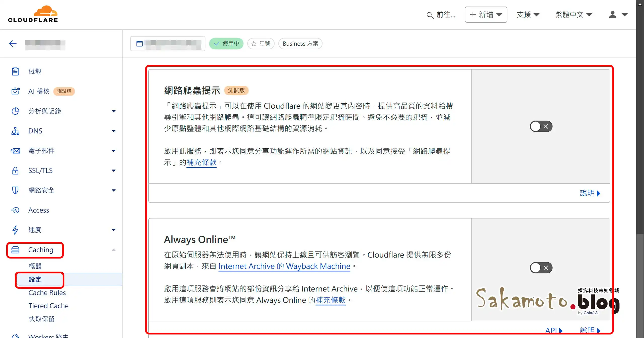Screen dimensions: 644x338
Task: Click the 網路安全 shield icon
Action: coord(16,190)
